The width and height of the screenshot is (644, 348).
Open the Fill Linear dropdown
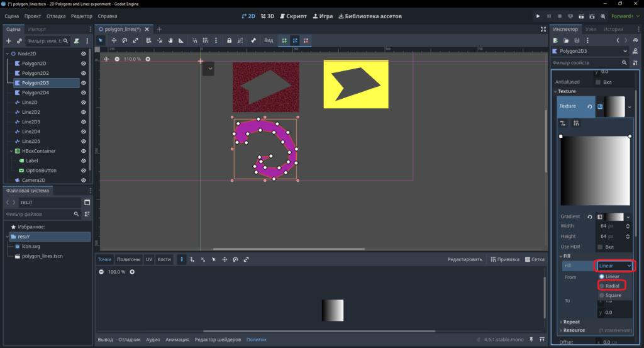click(614, 266)
